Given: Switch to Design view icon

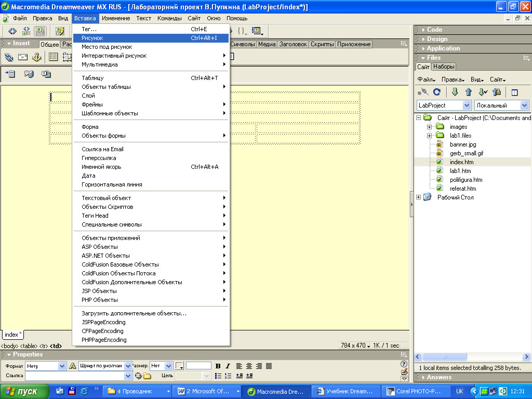Looking at the screenshot, I should tap(40, 31).
